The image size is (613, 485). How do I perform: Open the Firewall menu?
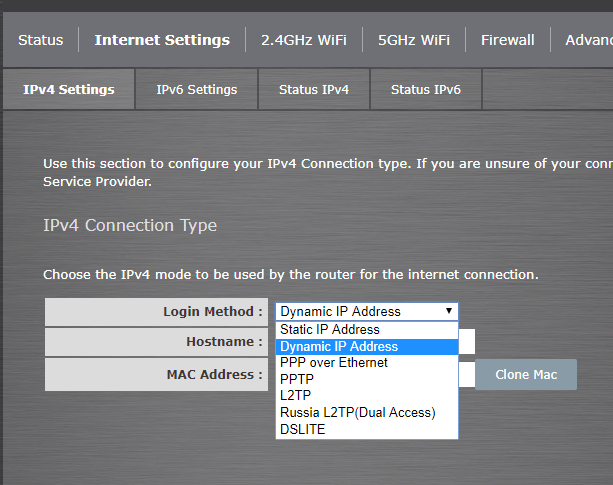507,40
